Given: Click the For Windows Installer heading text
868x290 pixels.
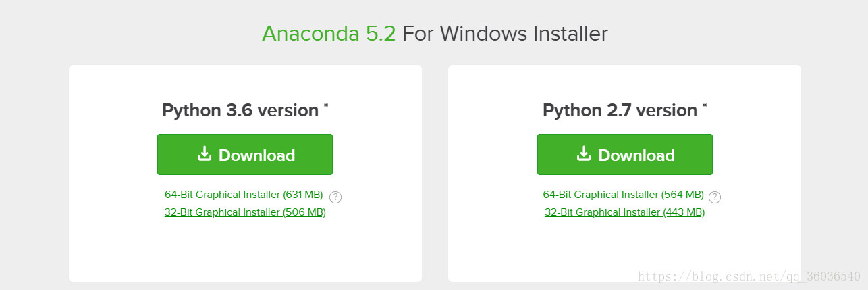Looking at the screenshot, I should (x=505, y=33).
